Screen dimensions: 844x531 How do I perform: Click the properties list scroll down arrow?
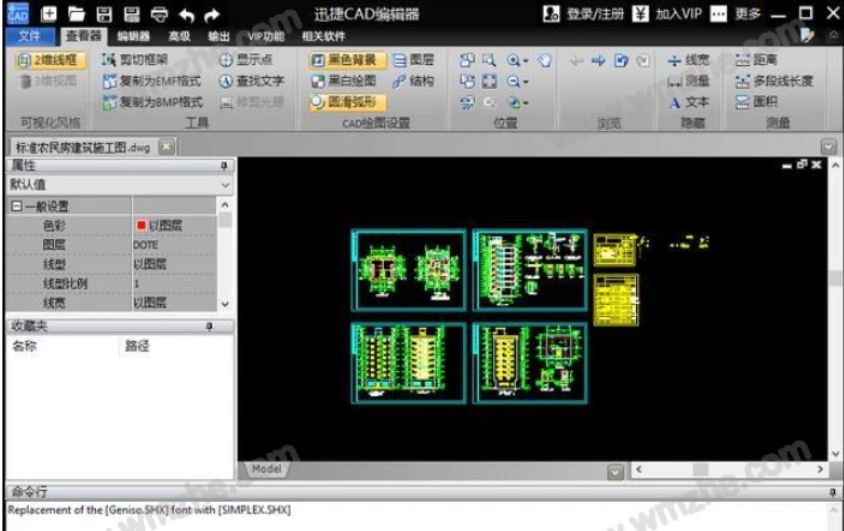tap(225, 304)
